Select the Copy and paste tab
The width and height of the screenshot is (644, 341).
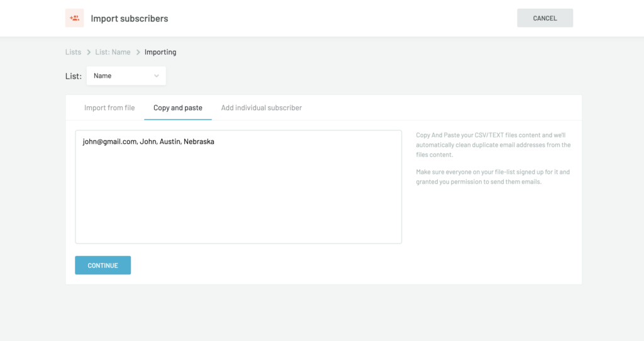tap(178, 108)
